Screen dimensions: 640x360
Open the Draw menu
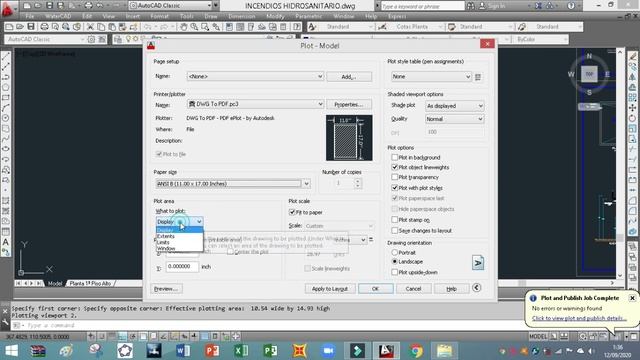211,16
